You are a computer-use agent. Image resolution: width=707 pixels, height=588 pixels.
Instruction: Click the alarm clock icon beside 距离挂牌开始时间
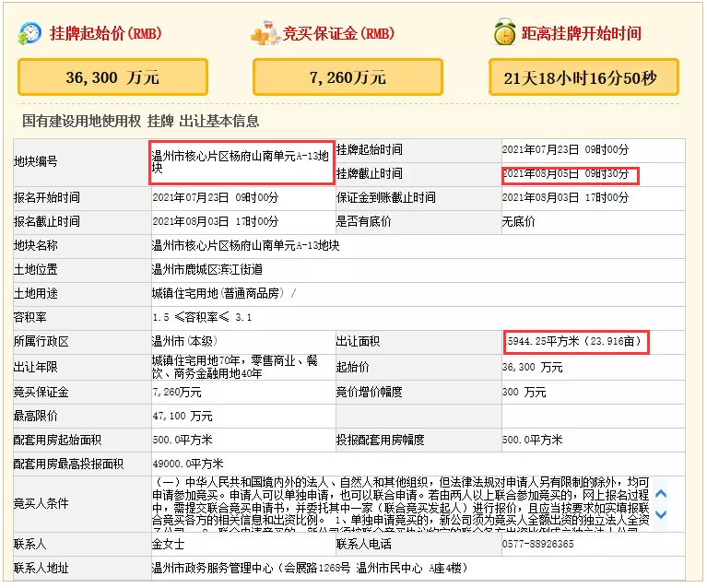503,33
